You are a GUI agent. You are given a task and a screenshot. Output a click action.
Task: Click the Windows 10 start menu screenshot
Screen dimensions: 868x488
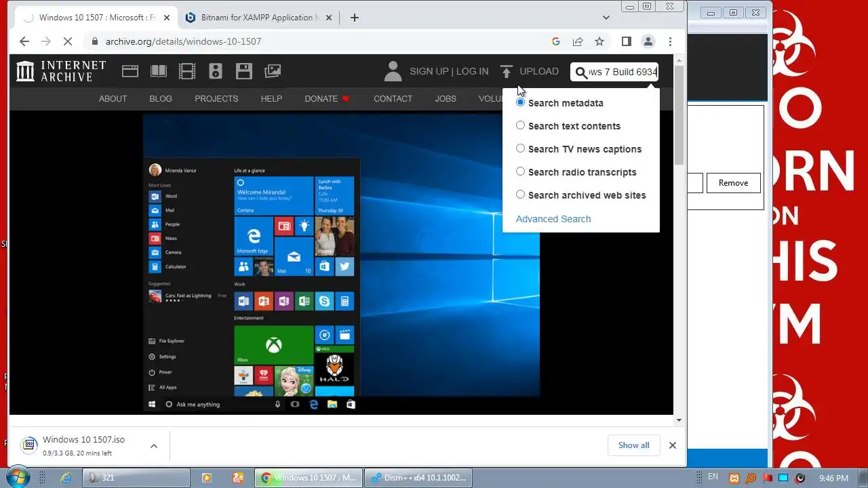[341, 263]
